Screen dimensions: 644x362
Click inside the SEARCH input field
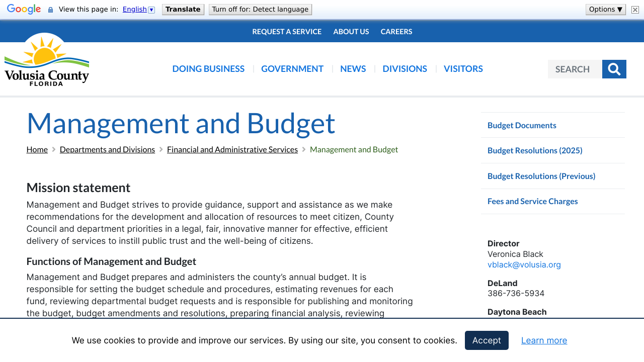click(574, 69)
